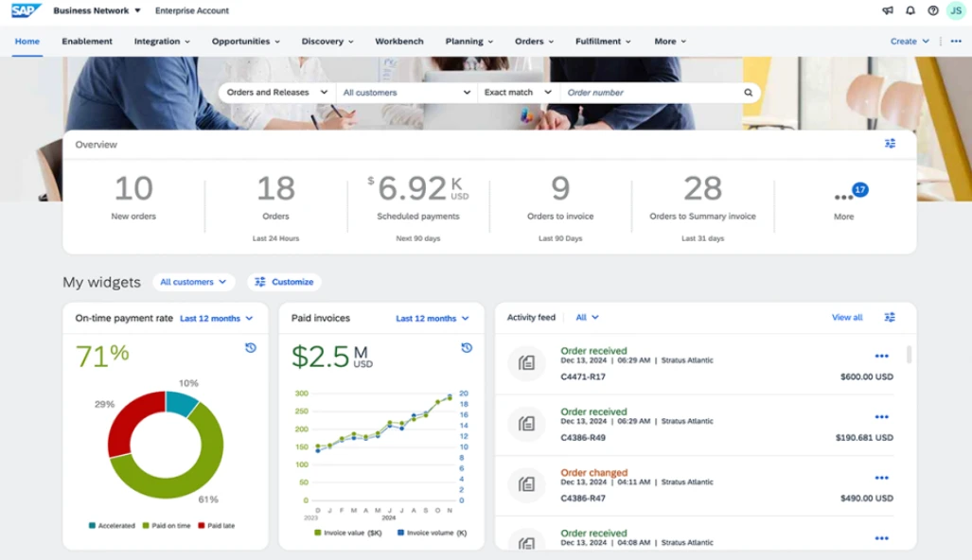Click the Paid invoices history icon
The image size is (972, 560).
[x=467, y=347]
